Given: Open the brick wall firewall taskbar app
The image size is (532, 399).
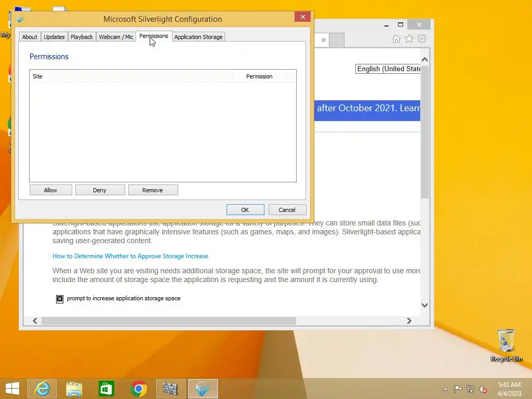Looking at the screenshot, I should [x=170, y=389].
